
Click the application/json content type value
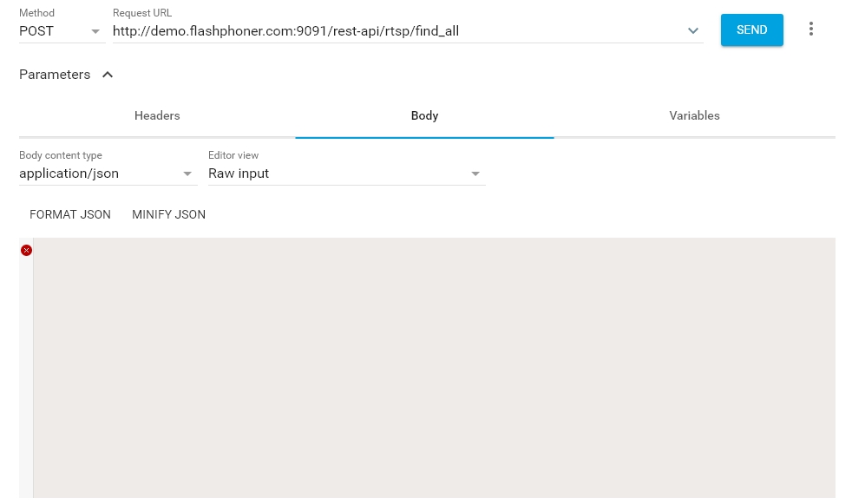pyautogui.click(x=69, y=173)
